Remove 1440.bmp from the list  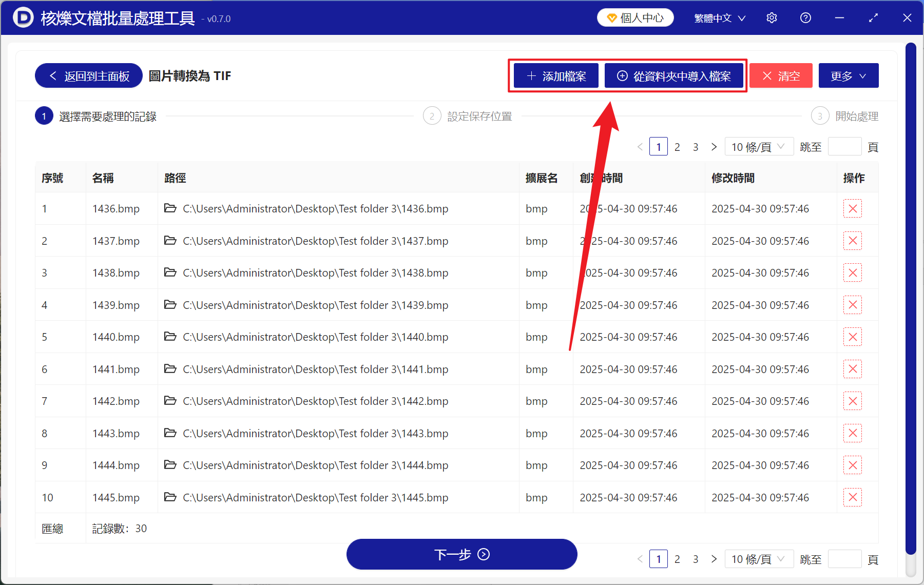pos(852,337)
